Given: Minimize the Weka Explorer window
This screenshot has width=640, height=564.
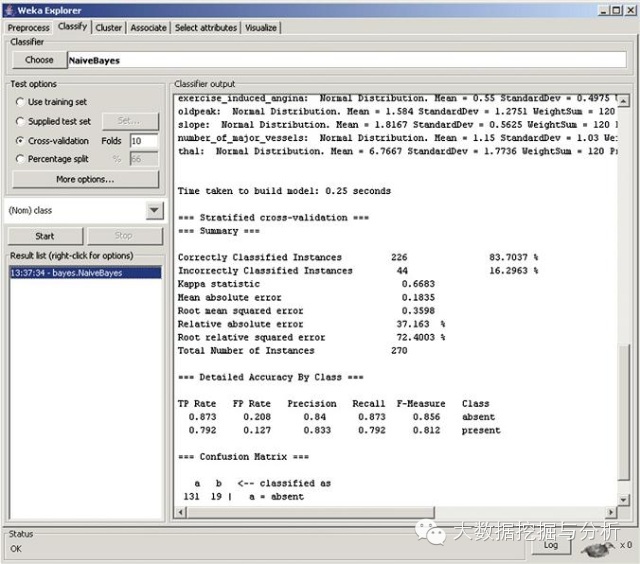Looking at the screenshot, I should point(604,10).
